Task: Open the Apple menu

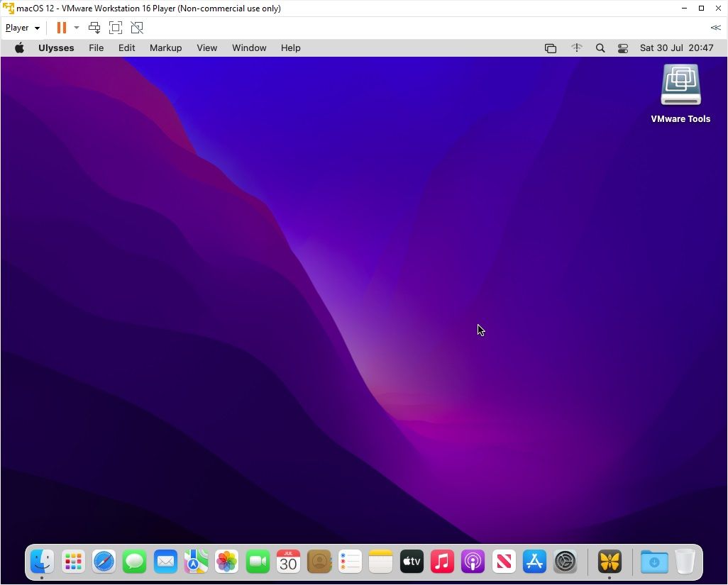Action: [19, 48]
